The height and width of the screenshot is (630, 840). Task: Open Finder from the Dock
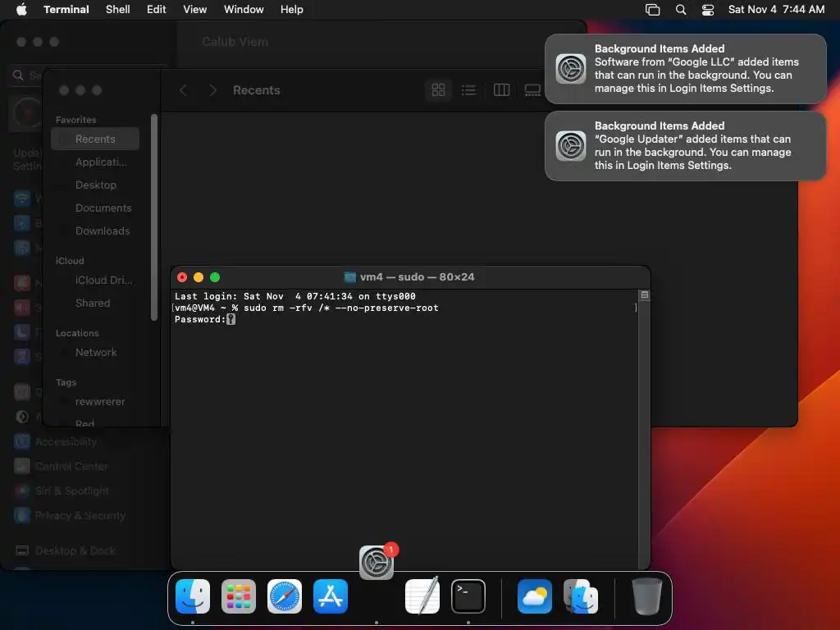point(192,596)
